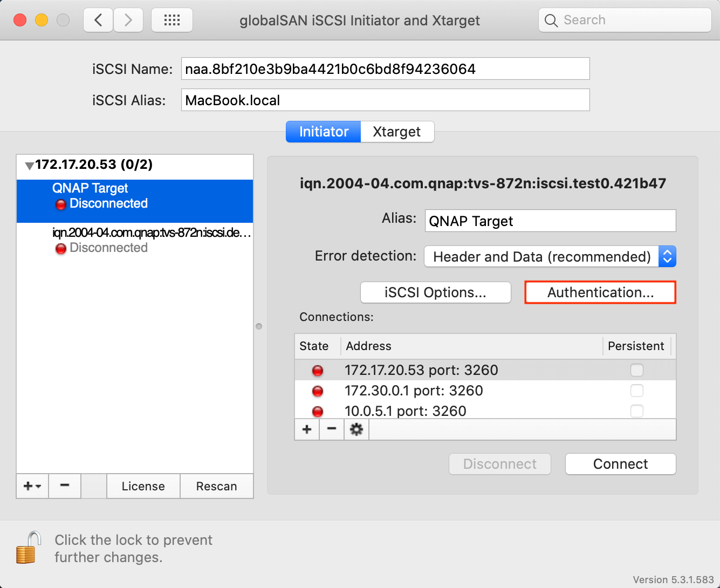Collapse the 172.17.20.53 portal group
Viewport: 720px width, 588px height.
click(29, 166)
